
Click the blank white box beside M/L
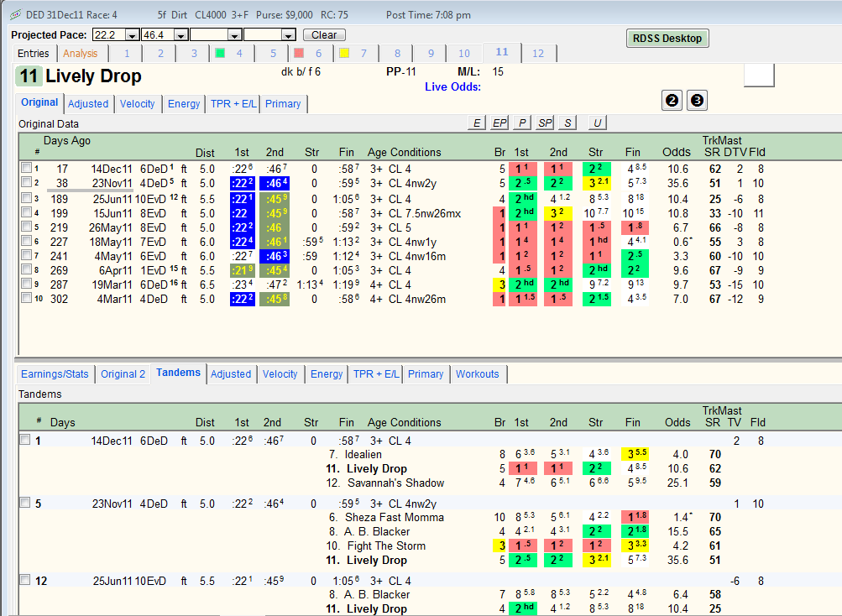[759, 75]
